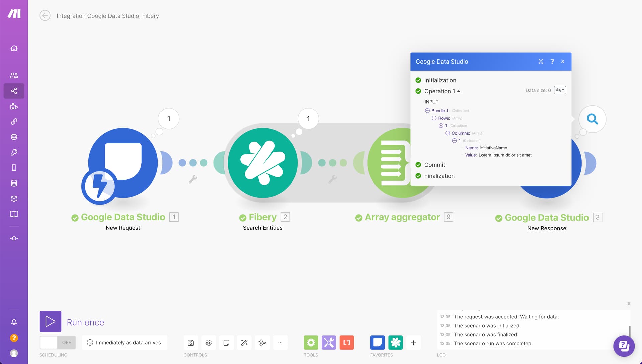Click log entry The scenario run was completed
The image size is (642, 364).
pos(493,344)
